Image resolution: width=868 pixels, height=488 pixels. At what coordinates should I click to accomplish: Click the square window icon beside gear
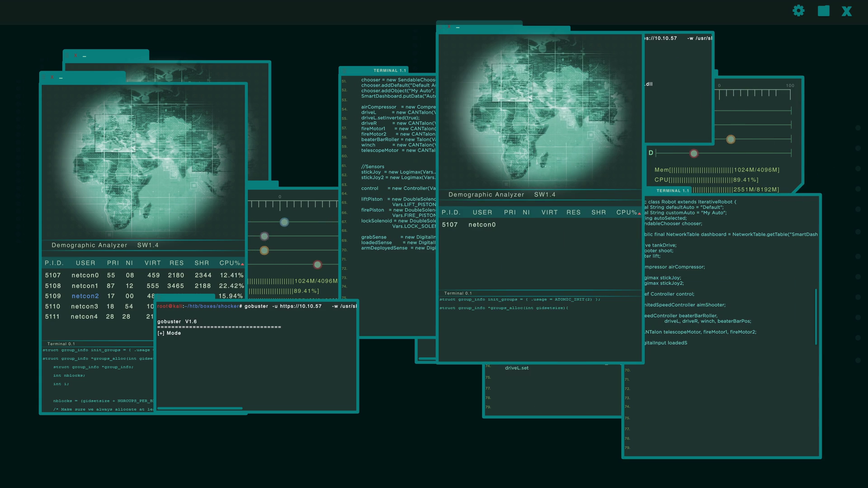[824, 11]
